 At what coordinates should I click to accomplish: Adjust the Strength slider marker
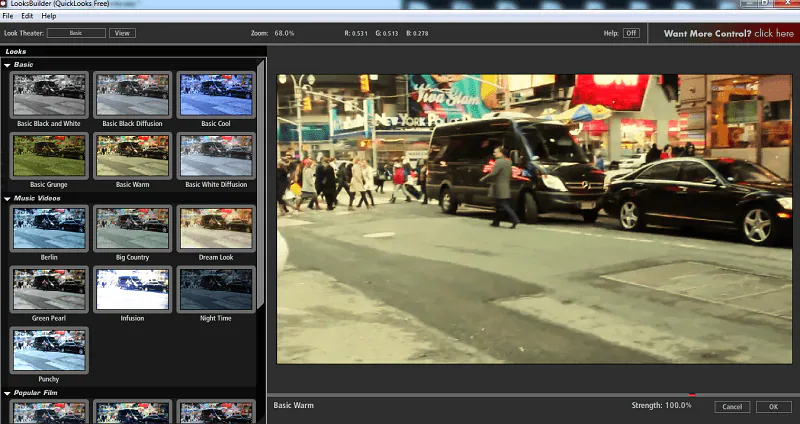pyautogui.click(x=692, y=394)
